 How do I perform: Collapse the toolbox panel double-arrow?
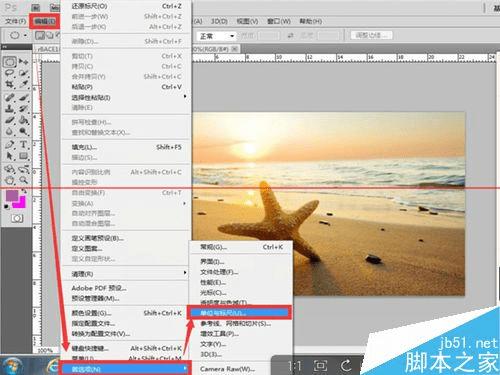5,47
